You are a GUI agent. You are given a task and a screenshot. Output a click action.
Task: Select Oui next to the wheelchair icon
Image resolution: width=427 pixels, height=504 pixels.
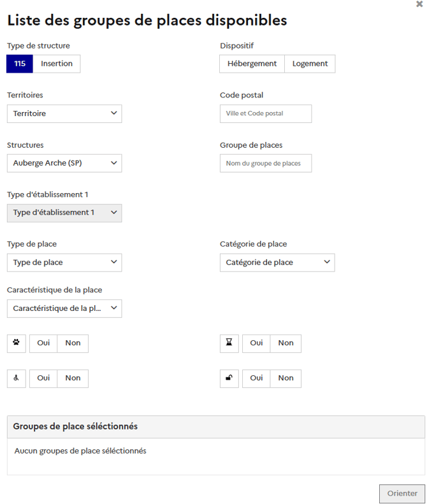click(x=43, y=378)
